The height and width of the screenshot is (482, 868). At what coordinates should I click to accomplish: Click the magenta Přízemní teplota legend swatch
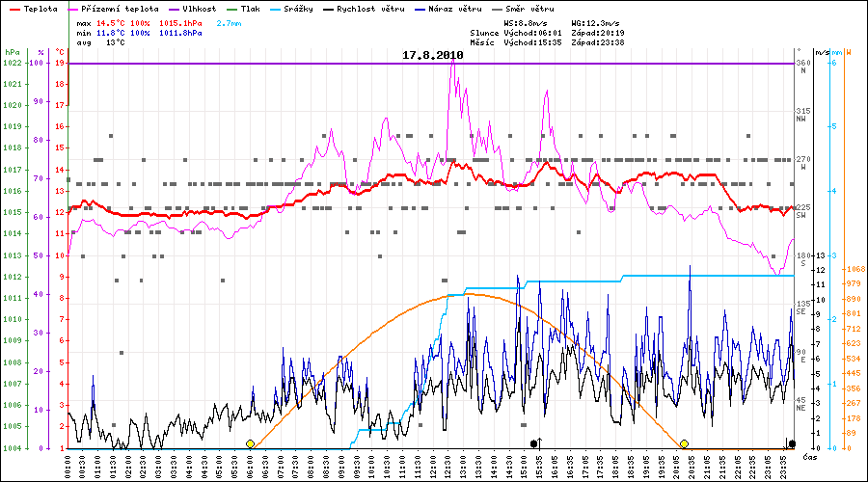(x=72, y=10)
